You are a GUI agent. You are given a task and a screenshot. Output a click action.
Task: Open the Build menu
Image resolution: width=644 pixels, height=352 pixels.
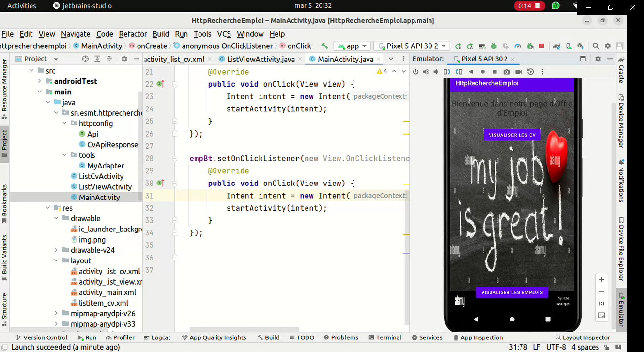point(160,34)
